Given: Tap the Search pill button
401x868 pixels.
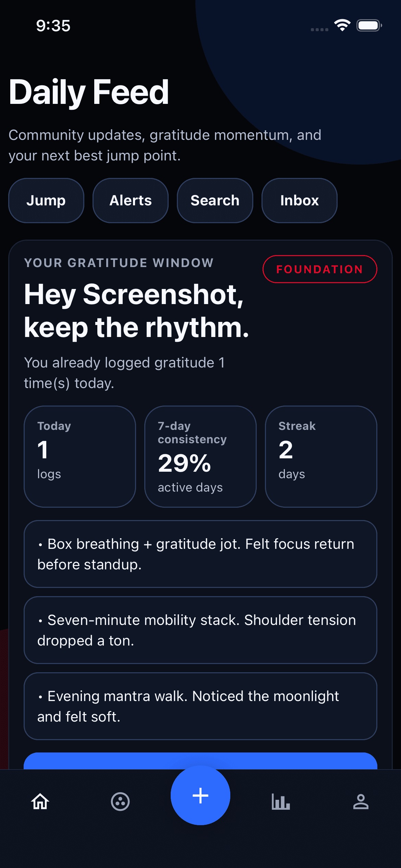Looking at the screenshot, I should [x=215, y=201].
